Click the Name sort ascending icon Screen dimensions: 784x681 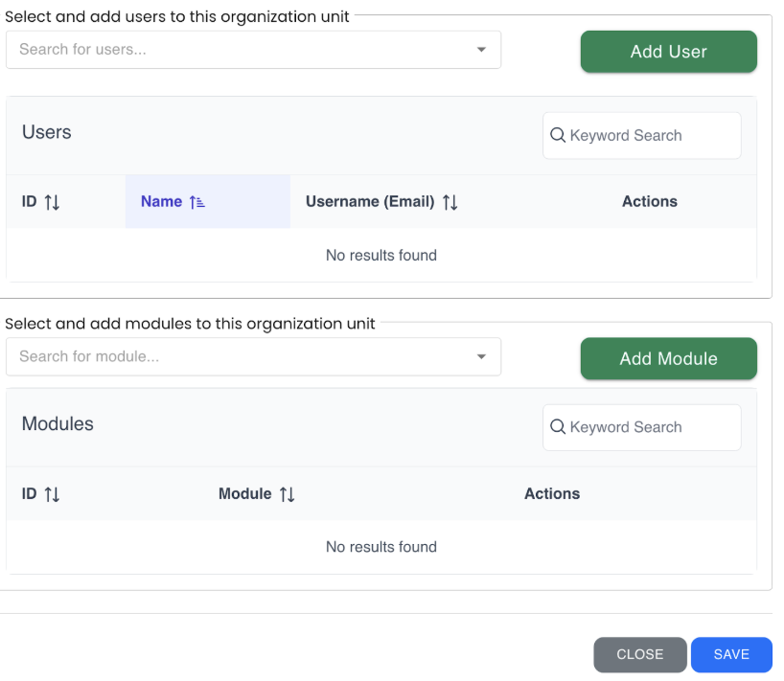pos(197,202)
